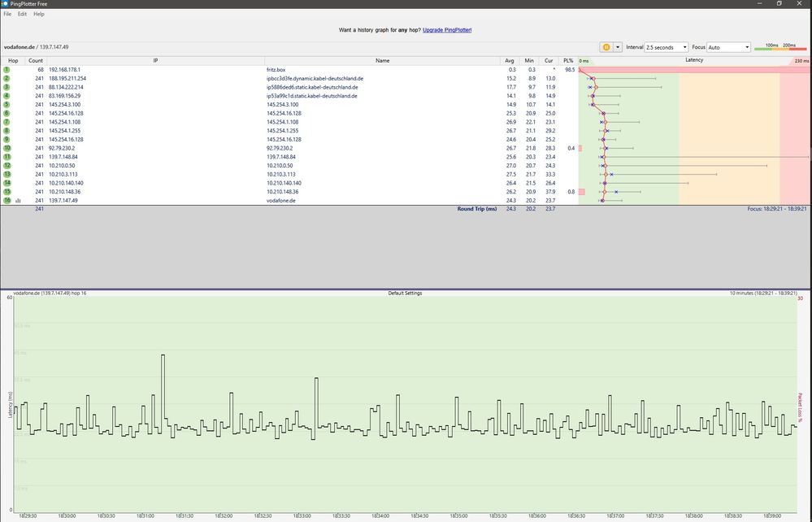Select hop 12 green circle icon
The width and height of the screenshot is (812, 522).
[7, 165]
